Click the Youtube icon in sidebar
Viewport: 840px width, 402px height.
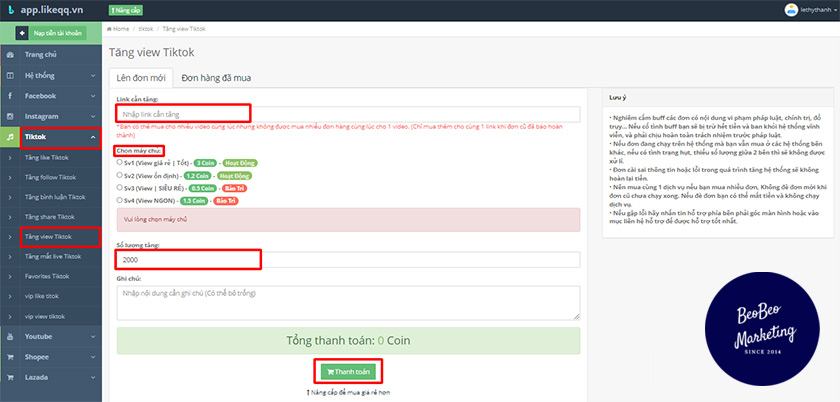pyautogui.click(x=10, y=335)
